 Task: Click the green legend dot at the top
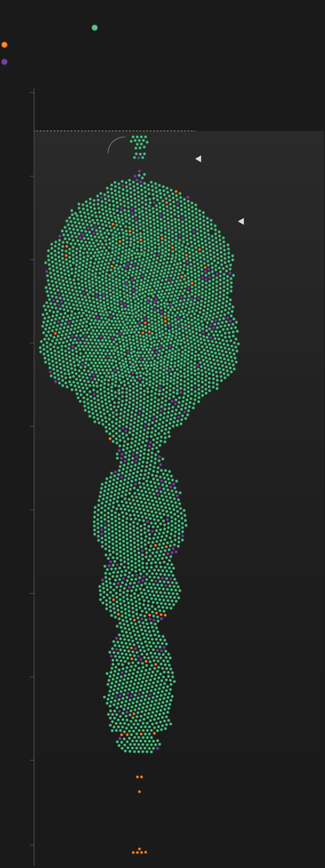pos(95,28)
